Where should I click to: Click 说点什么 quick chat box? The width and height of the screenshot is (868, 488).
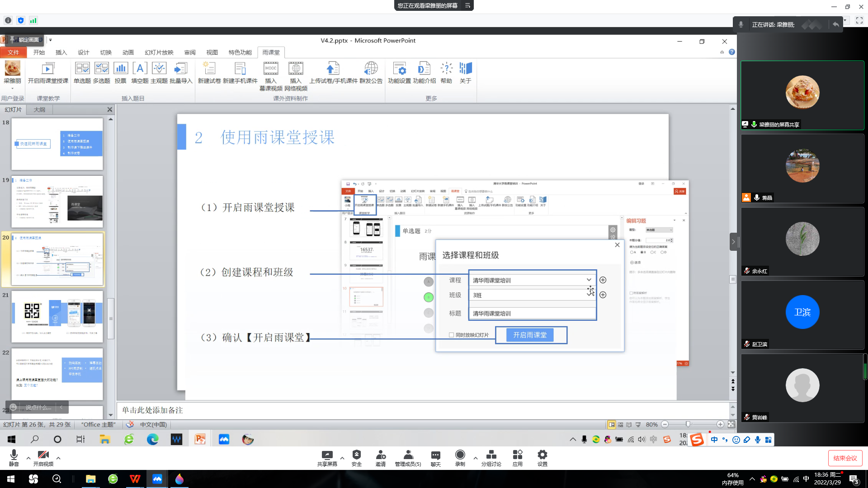coord(38,407)
